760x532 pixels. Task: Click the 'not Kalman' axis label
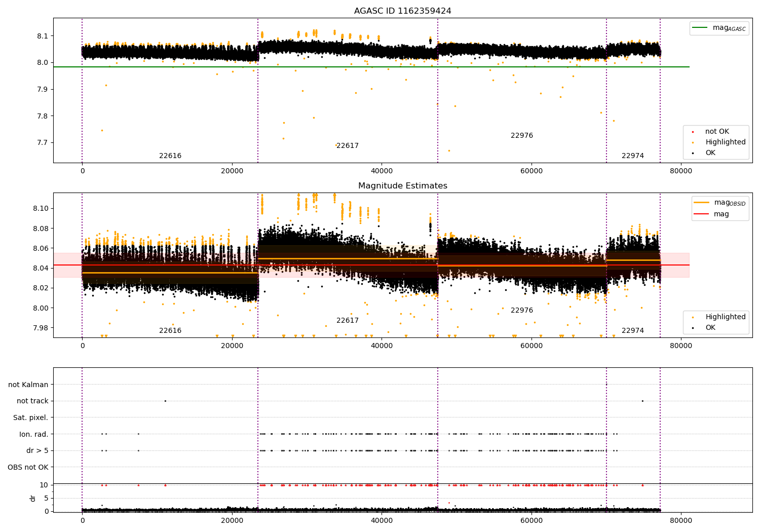point(28,385)
